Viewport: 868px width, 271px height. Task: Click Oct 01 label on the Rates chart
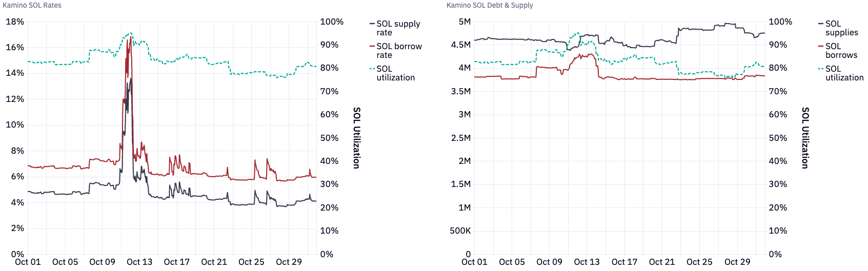pyautogui.click(x=28, y=262)
